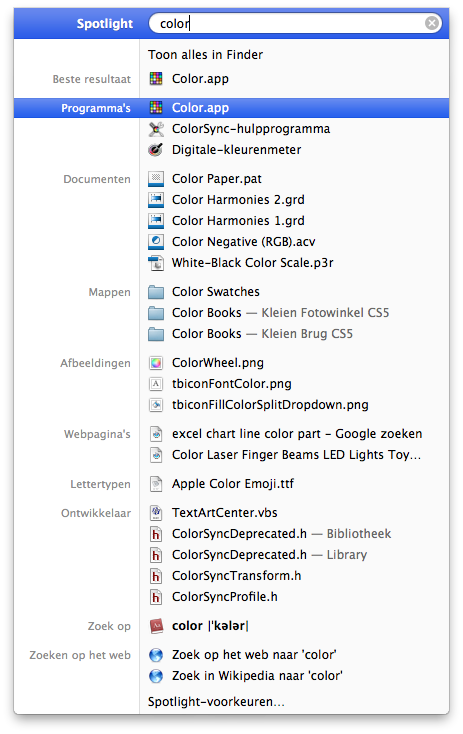Click the 'tbiconFontColor.png' file name
The width and height of the screenshot is (463, 734).
coord(232,384)
